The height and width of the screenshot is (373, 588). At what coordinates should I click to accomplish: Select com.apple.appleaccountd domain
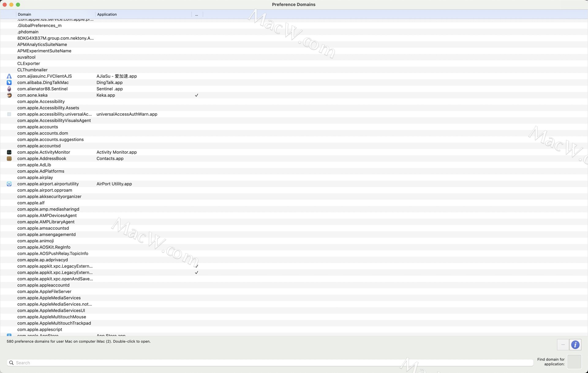[x=43, y=285]
